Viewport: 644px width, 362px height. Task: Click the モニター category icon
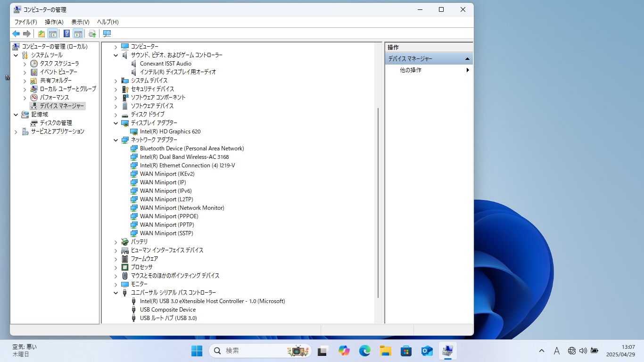tap(125, 284)
